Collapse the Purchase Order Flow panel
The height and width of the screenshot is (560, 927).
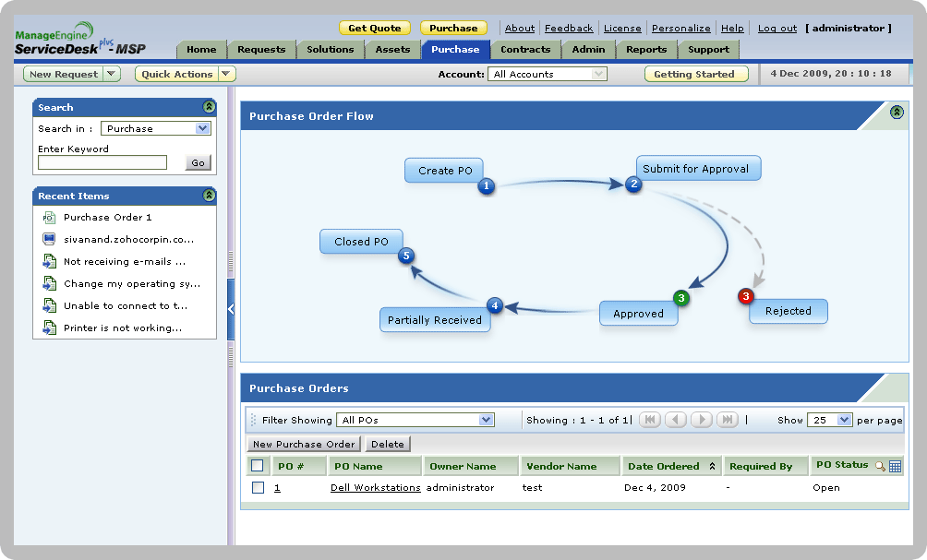coord(897,113)
